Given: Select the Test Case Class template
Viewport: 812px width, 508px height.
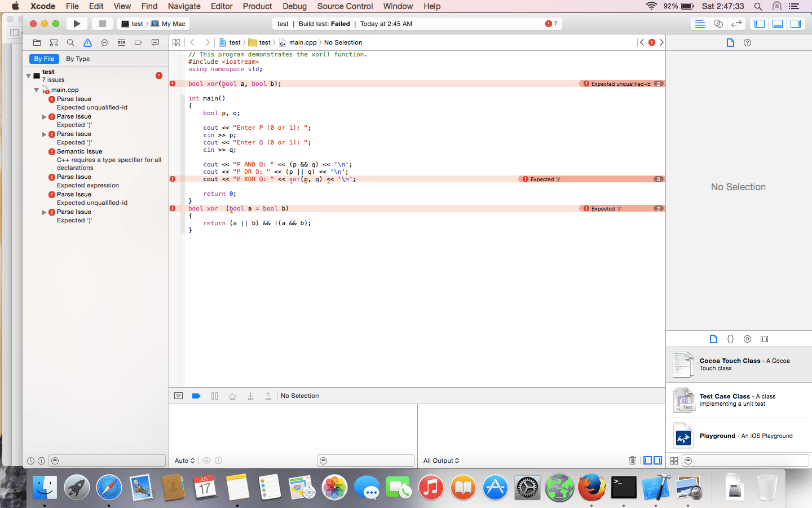Looking at the screenshot, I should pyautogui.click(x=739, y=400).
